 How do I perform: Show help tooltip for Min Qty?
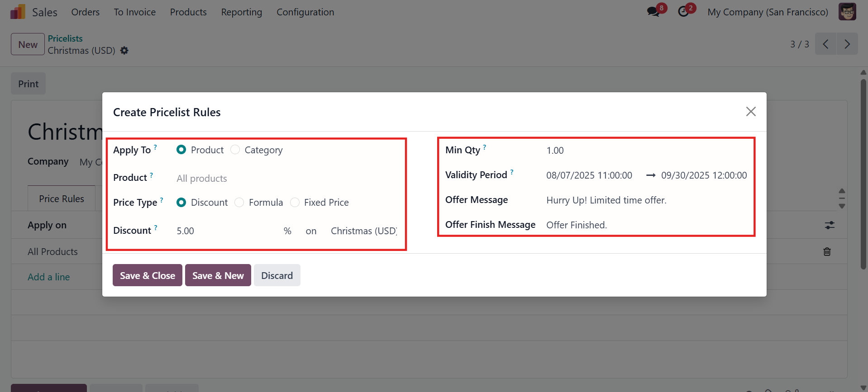(x=485, y=147)
